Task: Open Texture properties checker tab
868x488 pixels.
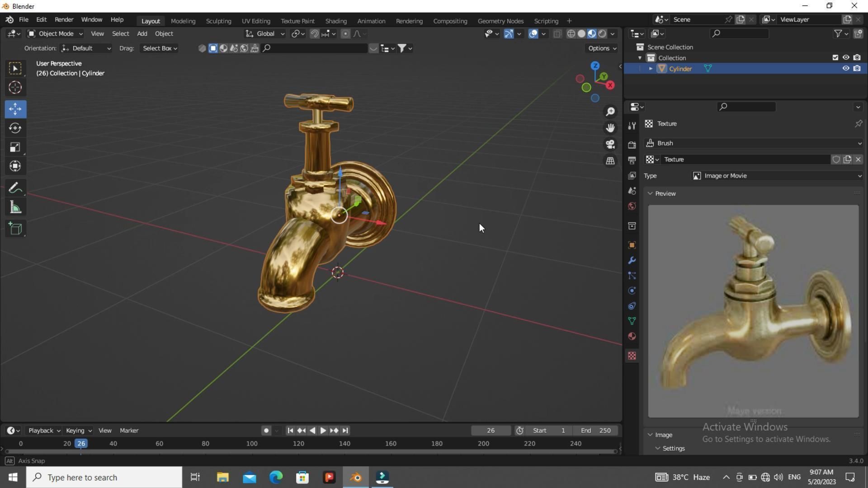Action: 632,356
